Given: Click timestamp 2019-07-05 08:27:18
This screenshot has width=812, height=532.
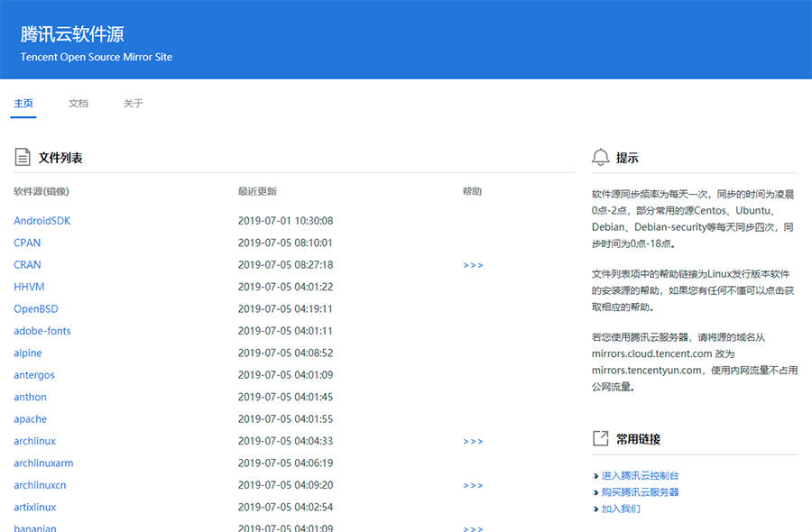Looking at the screenshot, I should click(285, 265).
